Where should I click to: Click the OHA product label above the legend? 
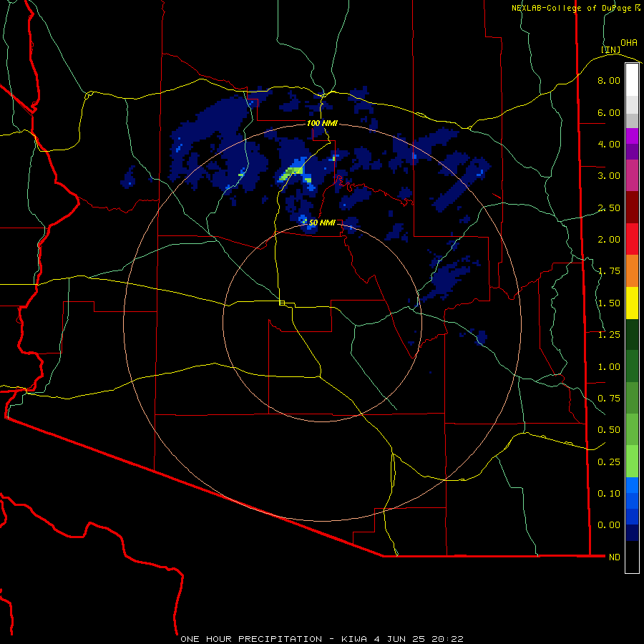[629, 43]
